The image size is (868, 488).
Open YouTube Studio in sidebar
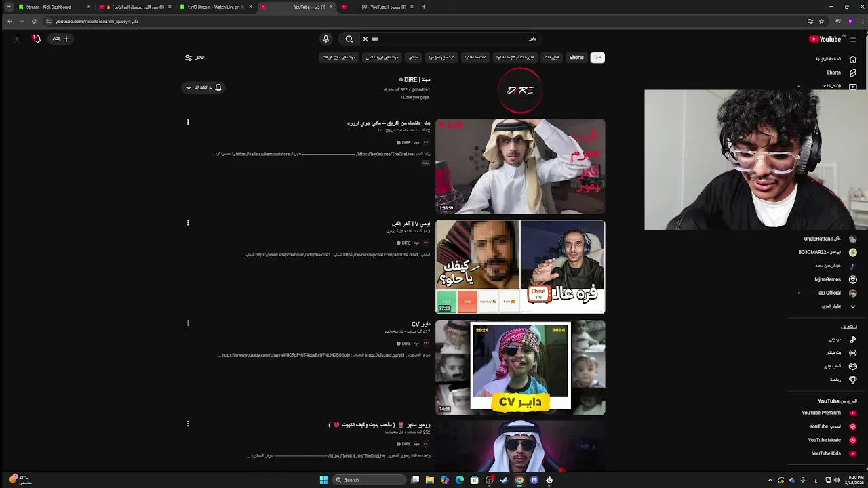[833, 426]
